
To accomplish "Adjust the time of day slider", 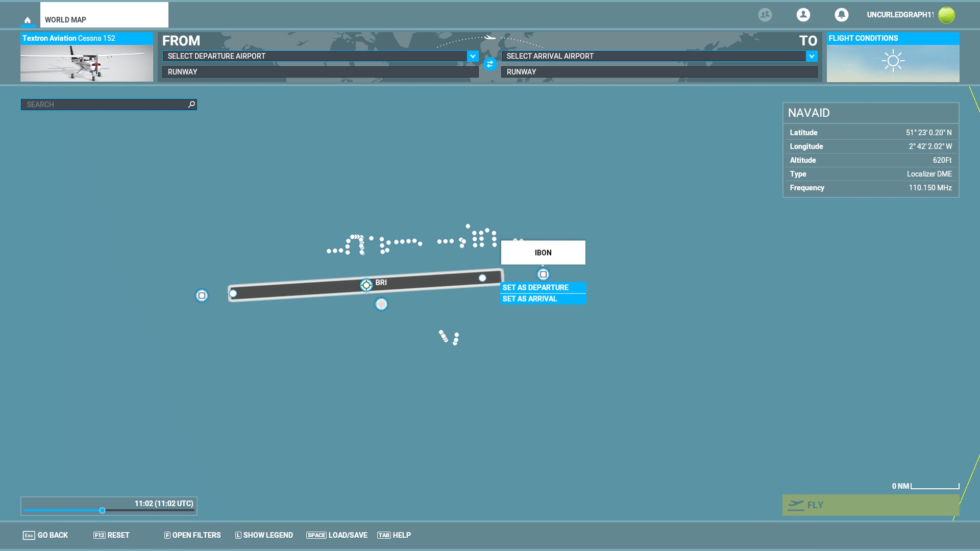I will coord(103,511).
